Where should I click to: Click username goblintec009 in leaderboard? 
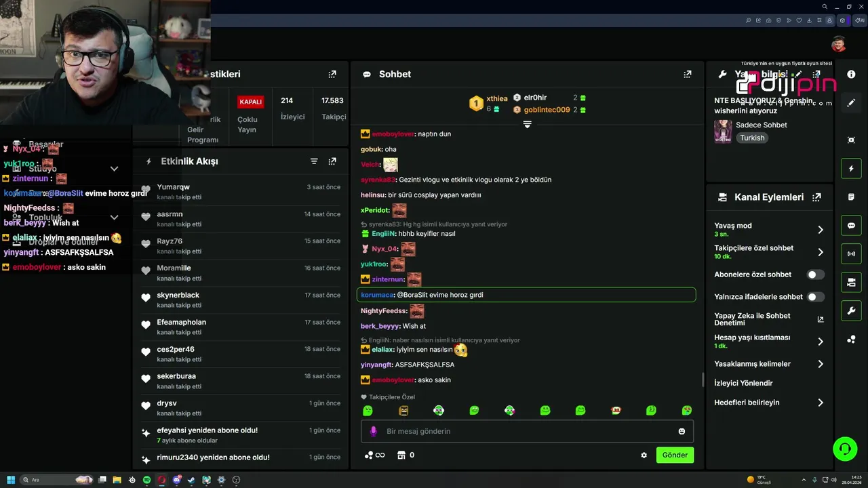click(547, 110)
